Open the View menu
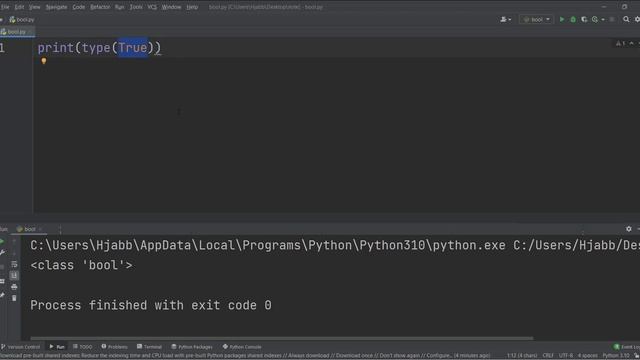 click(x=34, y=7)
